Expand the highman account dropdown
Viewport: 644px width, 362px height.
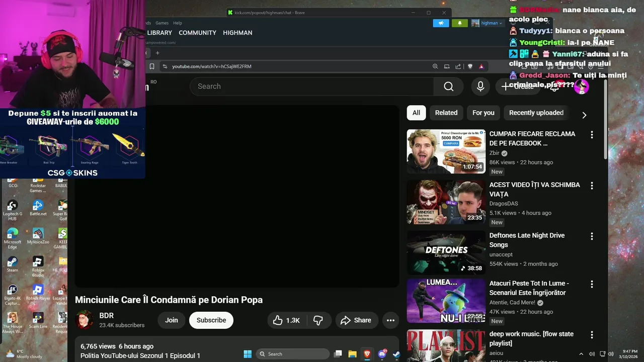click(x=487, y=23)
